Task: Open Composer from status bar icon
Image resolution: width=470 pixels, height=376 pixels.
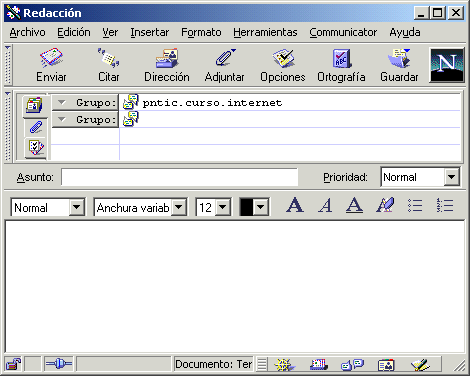Action: pyautogui.click(x=420, y=365)
